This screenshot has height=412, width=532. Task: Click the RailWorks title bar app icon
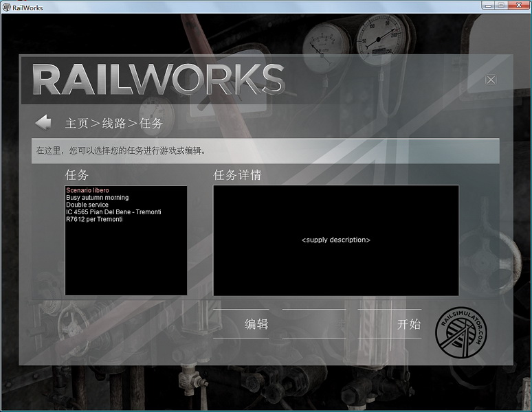(6, 7)
